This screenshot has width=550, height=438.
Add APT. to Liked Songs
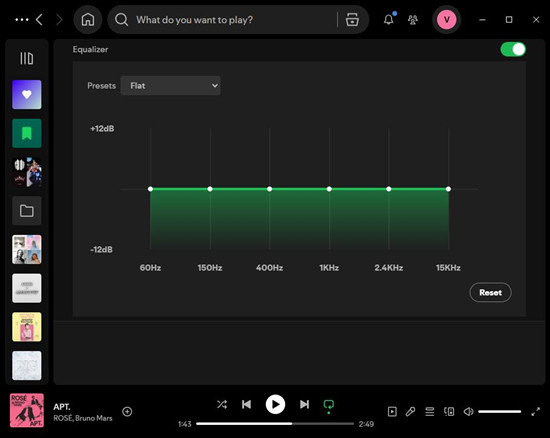pos(127,411)
